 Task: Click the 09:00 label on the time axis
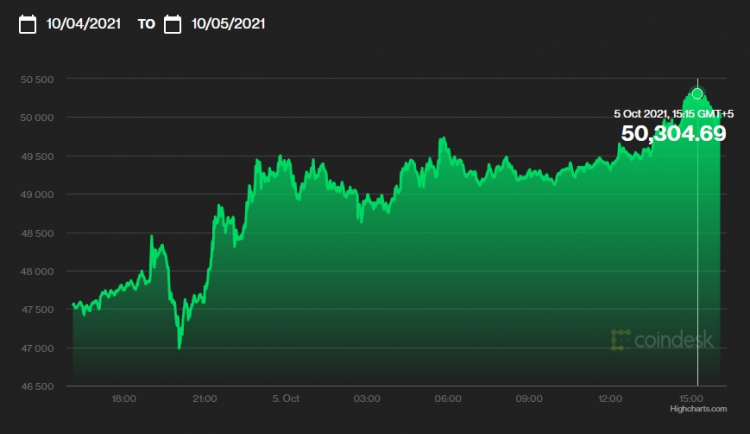click(x=531, y=399)
